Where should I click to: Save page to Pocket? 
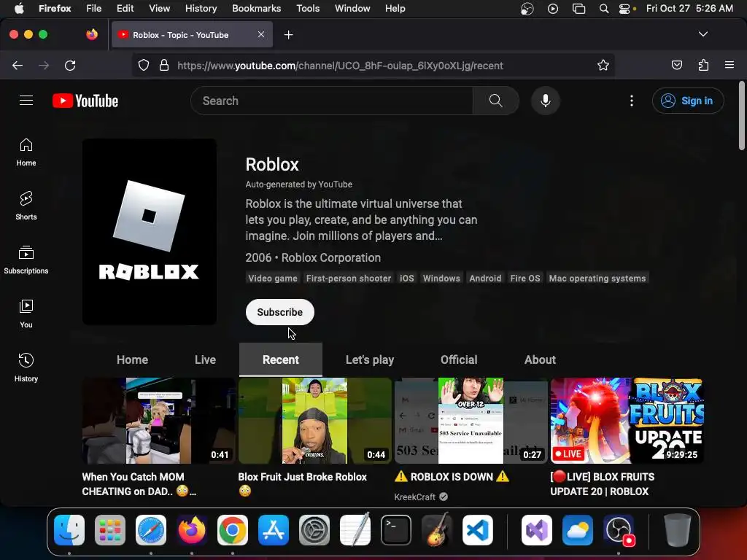[676, 65]
